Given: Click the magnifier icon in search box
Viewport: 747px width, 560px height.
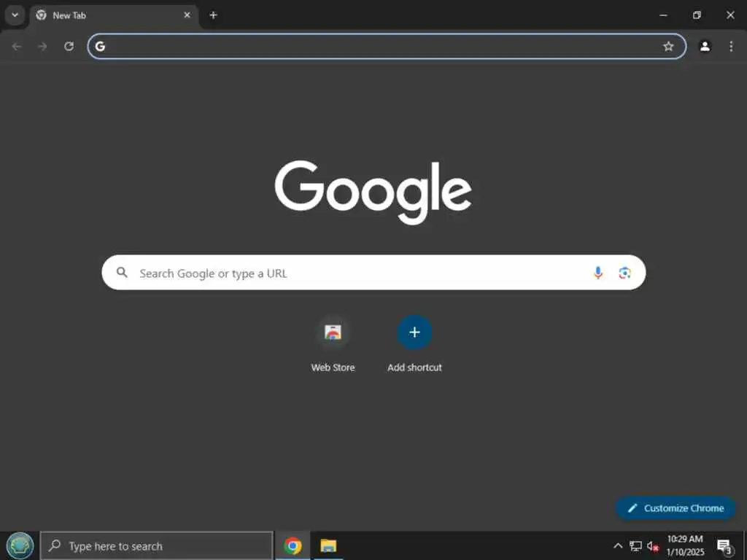Looking at the screenshot, I should pos(122,273).
